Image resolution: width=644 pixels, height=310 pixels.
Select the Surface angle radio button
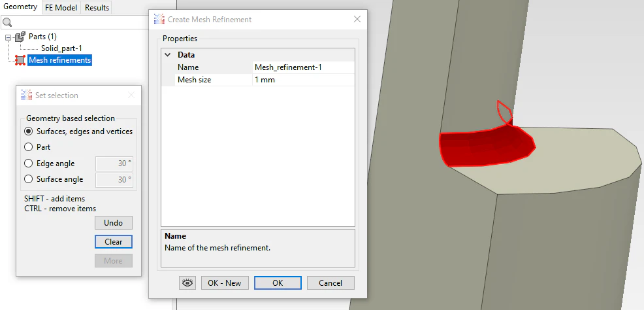coord(28,179)
